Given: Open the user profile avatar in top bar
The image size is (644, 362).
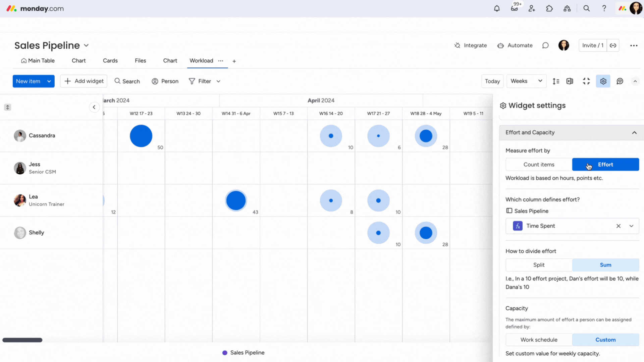Looking at the screenshot, I should [636, 8].
